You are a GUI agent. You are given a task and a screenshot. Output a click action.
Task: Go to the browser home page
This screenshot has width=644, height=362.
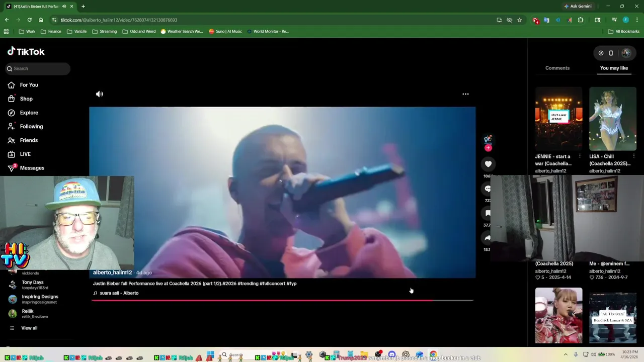click(41, 20)
